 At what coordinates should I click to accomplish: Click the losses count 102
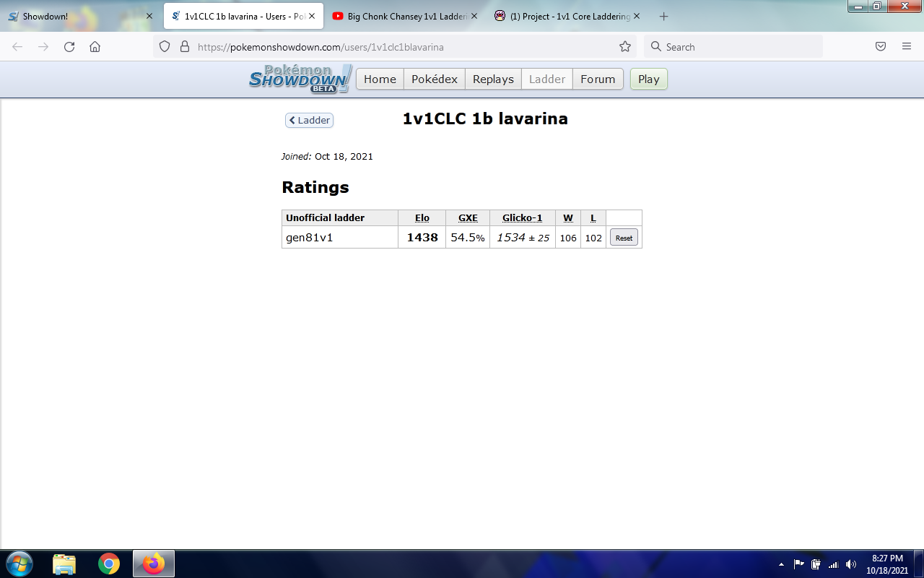[593, 238]
